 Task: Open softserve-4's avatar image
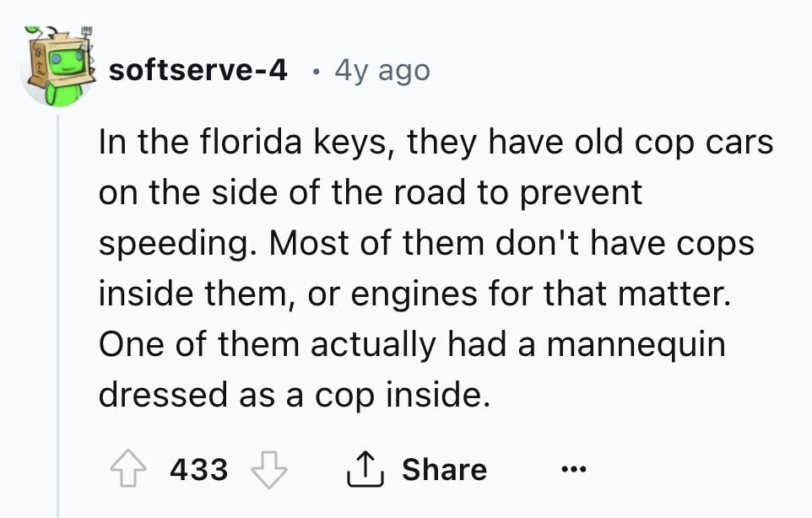58,67
